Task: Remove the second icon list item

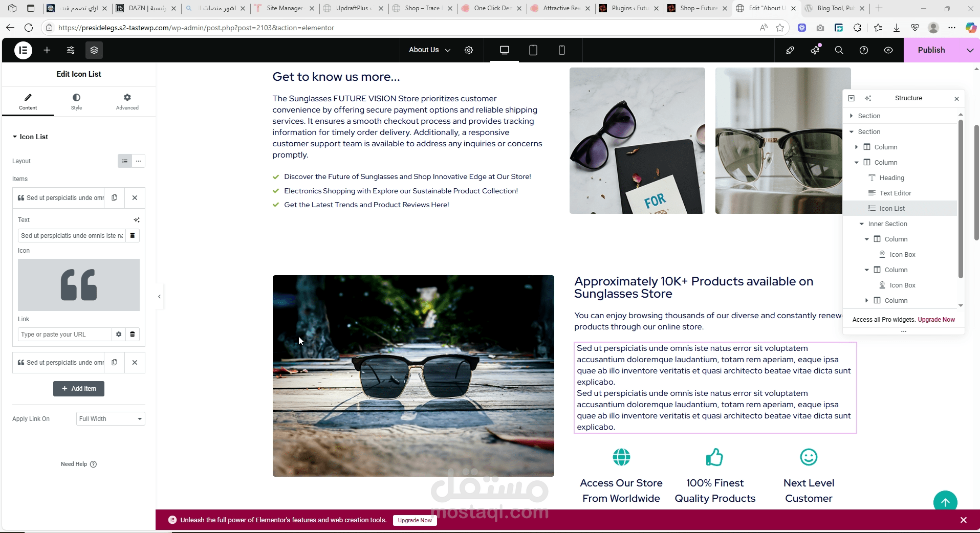Action: coord(135,363)
